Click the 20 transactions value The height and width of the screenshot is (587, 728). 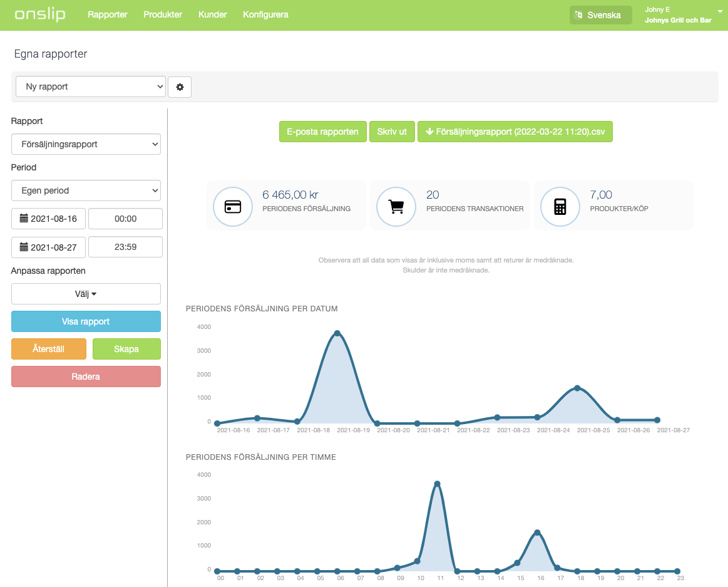(433, 195)
